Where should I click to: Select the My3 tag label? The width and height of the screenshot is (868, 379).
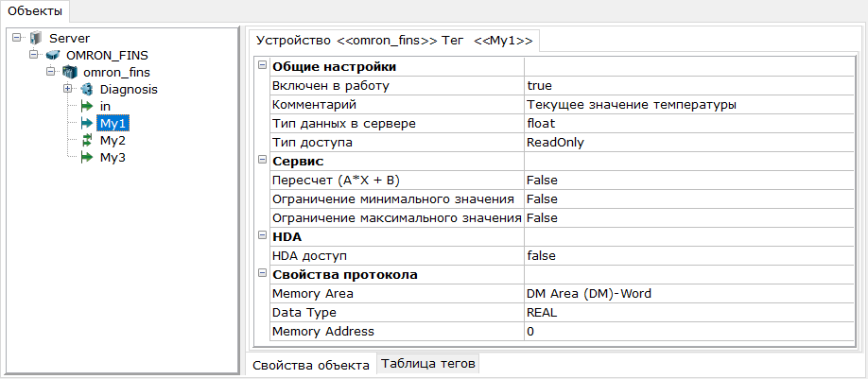[113, 158]
